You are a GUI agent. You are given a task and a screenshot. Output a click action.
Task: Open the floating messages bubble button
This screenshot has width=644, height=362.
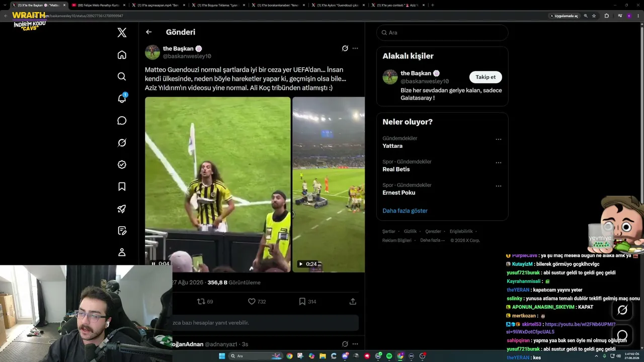(x=622, y=335)
